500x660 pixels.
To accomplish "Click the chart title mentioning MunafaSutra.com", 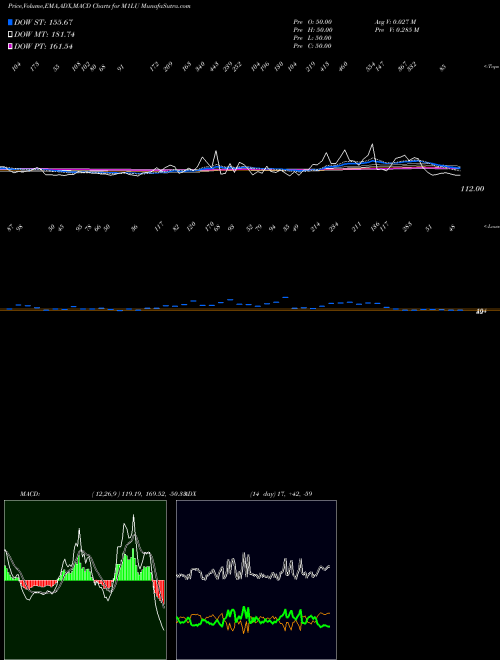I will click(99, 6).
